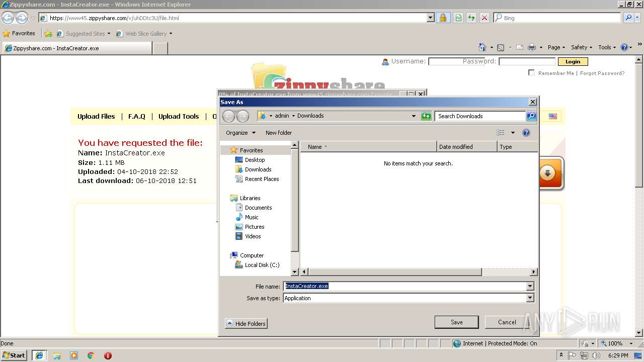Click the IE Help question mark icon
The height and width of the screenshot is (362, 644).
[624, 47]
